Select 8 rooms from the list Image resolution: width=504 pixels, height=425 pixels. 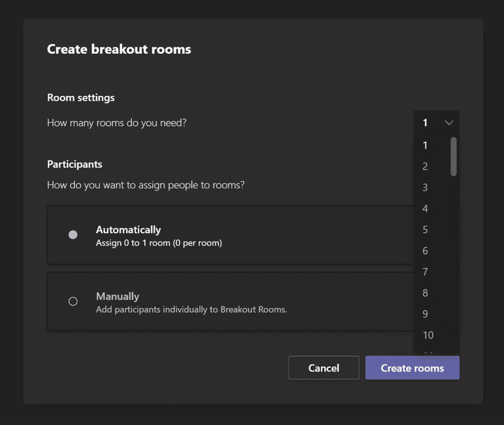(426, 293)
